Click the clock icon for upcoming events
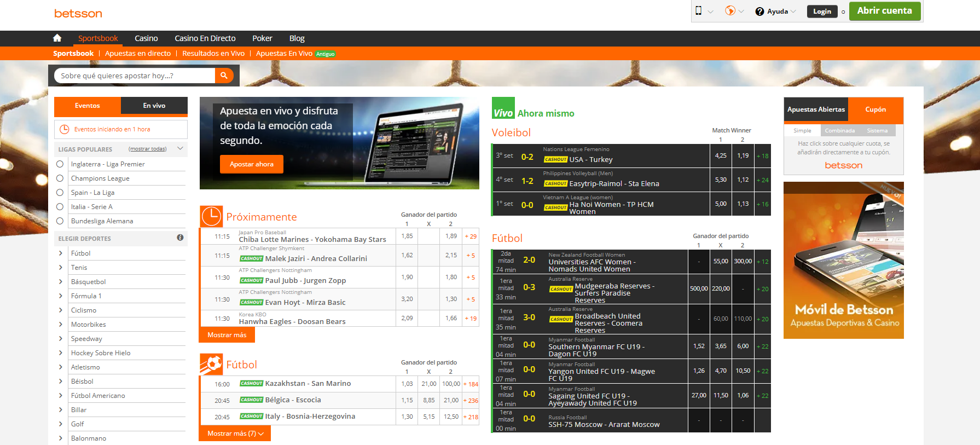 click(x=64, y=129)
